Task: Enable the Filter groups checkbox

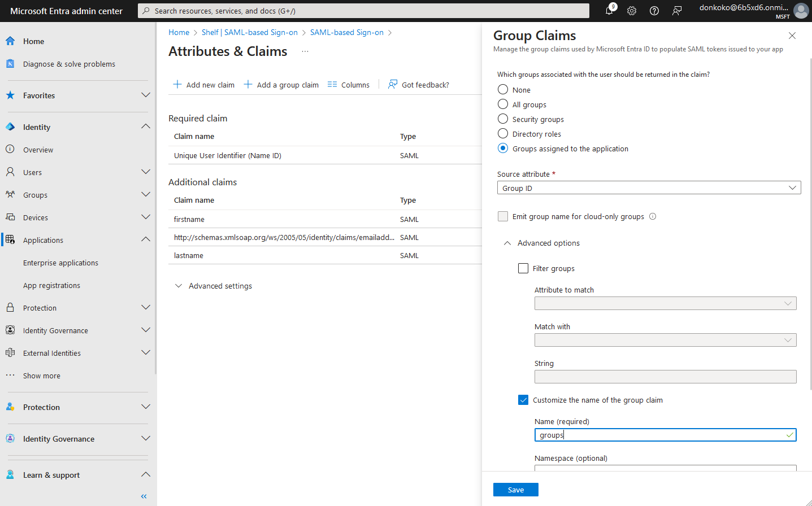Action: tap(523, 268)
